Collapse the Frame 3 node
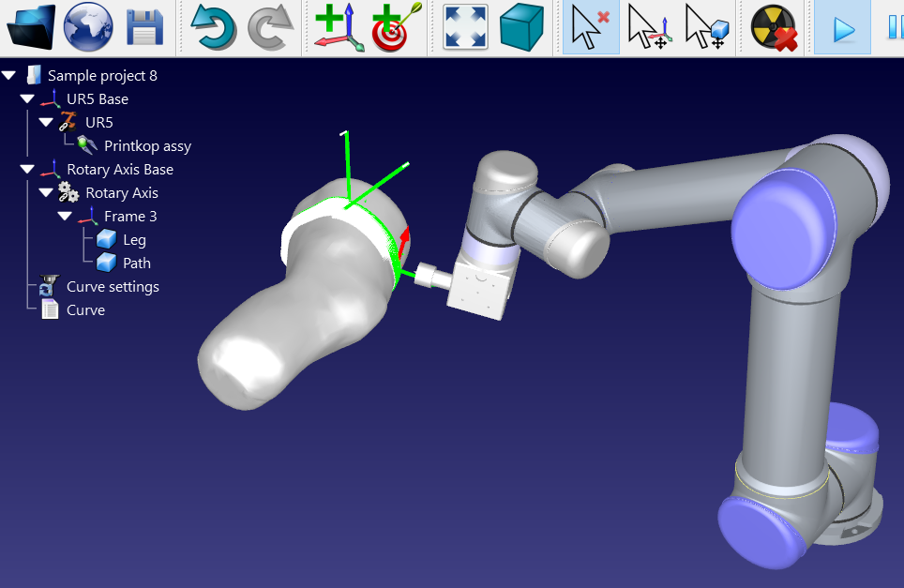 pyautogui.click(x=65, y=217)
